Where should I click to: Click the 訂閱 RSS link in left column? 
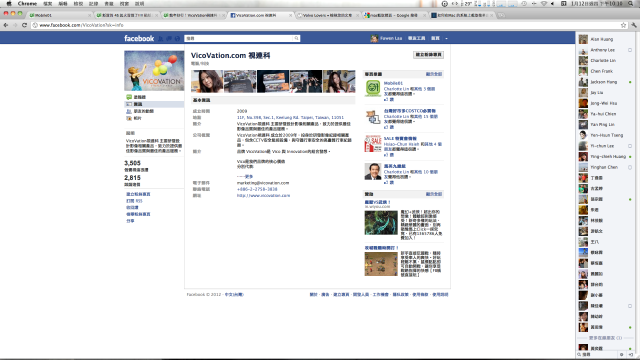click(x=134, y=201)
